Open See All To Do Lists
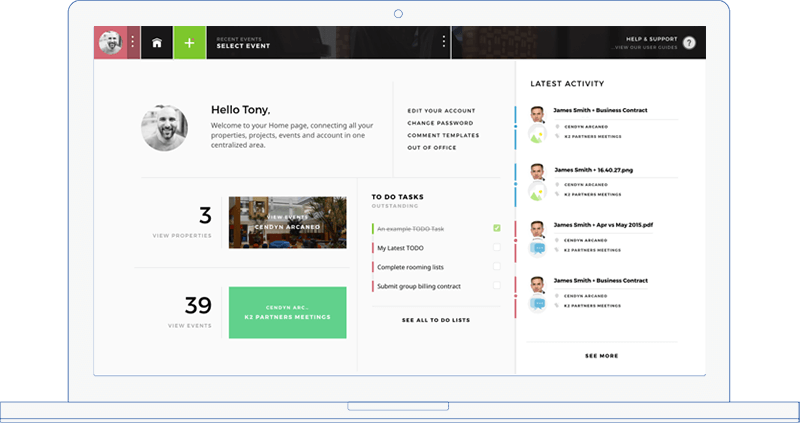Viewport: 800px width, 423px height. (436, 320)
